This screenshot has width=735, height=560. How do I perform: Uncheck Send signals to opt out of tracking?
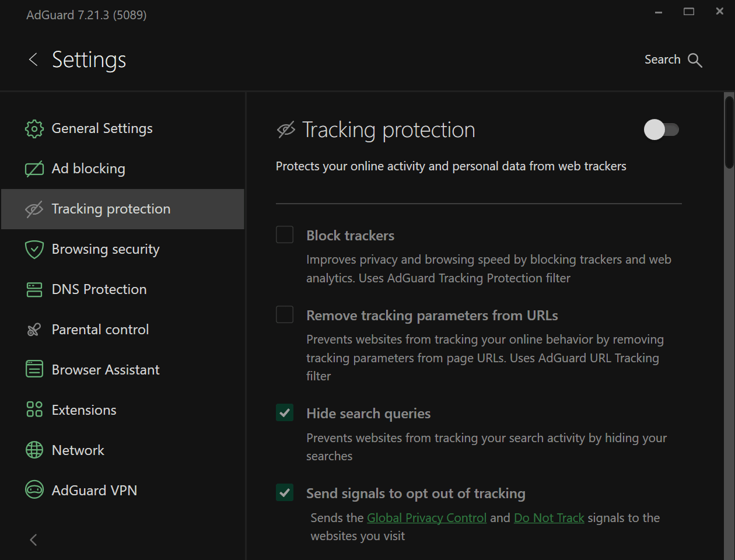pos(285,493)
